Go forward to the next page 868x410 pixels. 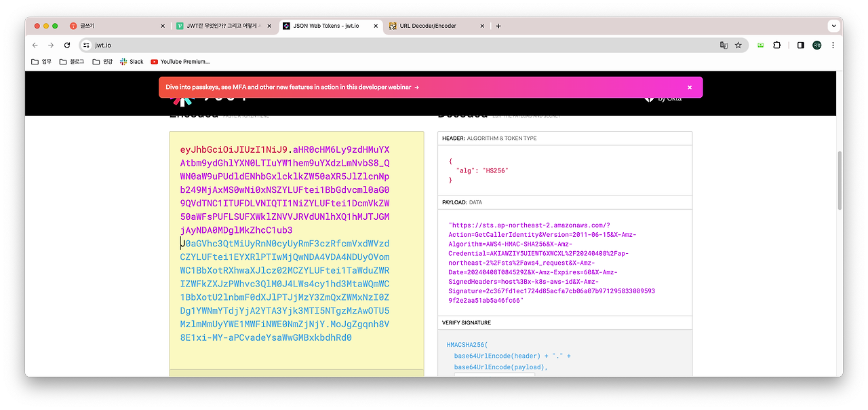pyautogui.click(x=51, y=45)
